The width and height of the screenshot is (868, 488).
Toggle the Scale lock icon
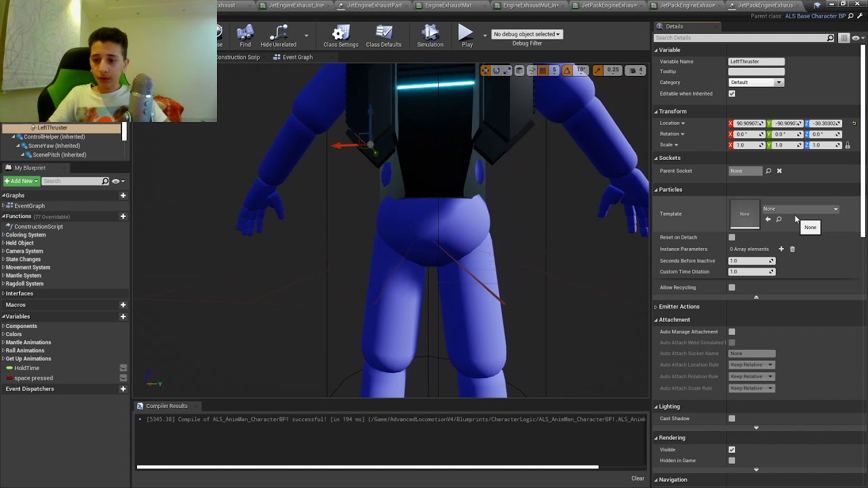(847, 145)
